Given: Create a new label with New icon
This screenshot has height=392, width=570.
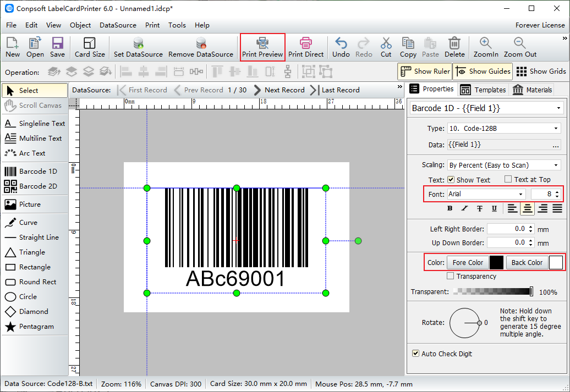Looking at the screenshot, I should click(13, 47).
